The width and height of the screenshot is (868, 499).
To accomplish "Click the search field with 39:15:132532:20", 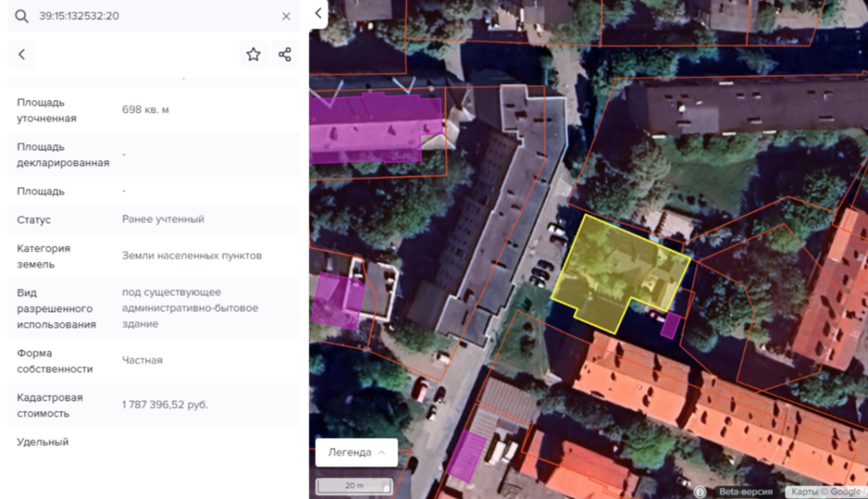I will (x=154, y=16).
